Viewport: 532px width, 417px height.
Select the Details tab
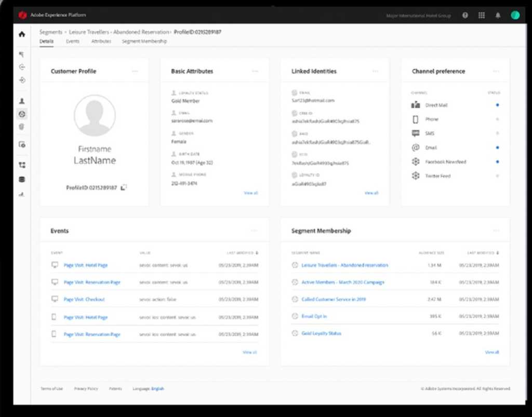[46, 42]
